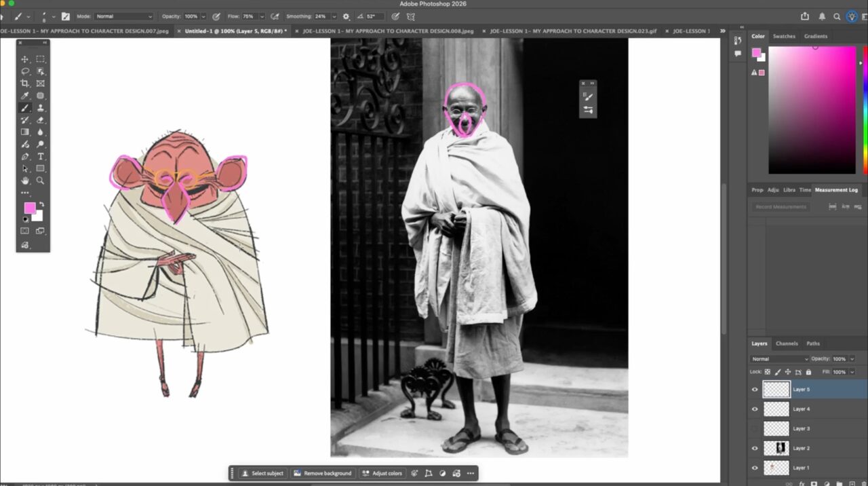This screenshot has height=486, width=868.
Task: Click the Search icon in top bar
Action: (x=837, y=16)
